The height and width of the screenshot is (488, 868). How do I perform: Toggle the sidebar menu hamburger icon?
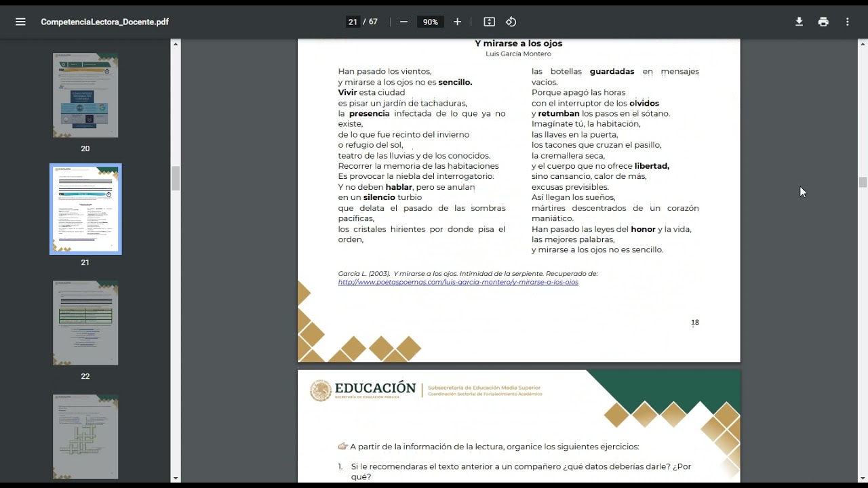click(20, 22)
